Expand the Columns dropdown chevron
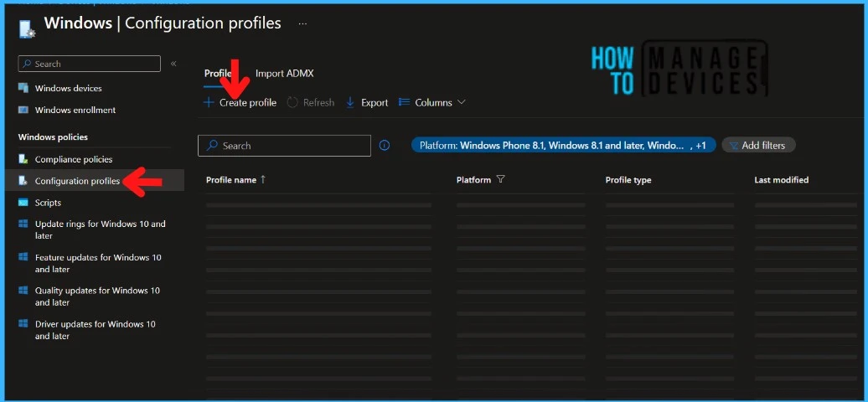This screenshot has height=402, width=868. tap(461, 102)
